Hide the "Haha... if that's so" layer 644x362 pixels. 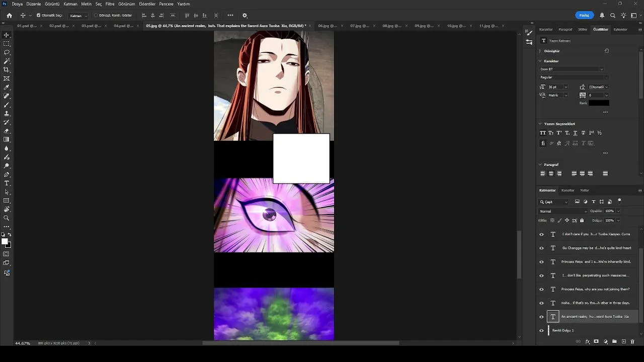tap(541, 303)
